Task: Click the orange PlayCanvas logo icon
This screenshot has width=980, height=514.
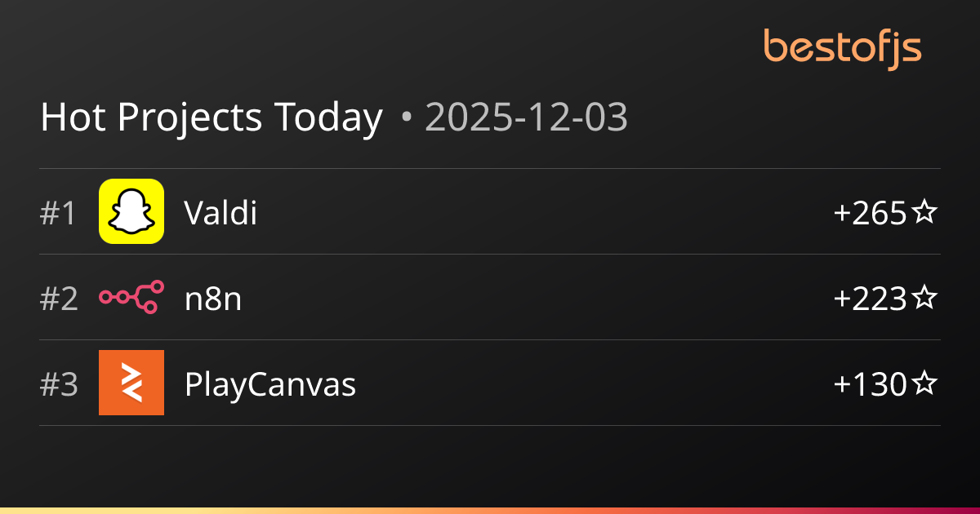Action: coord(131,383)
